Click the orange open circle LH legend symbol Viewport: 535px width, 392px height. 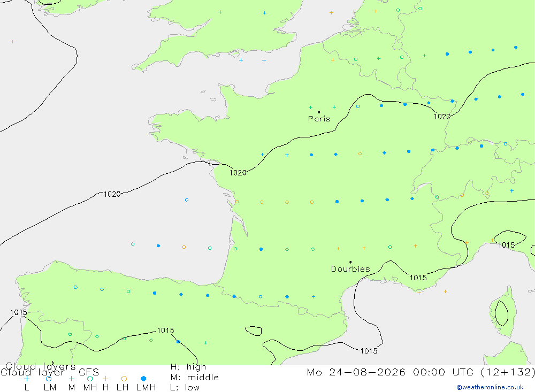coord(124,379)
